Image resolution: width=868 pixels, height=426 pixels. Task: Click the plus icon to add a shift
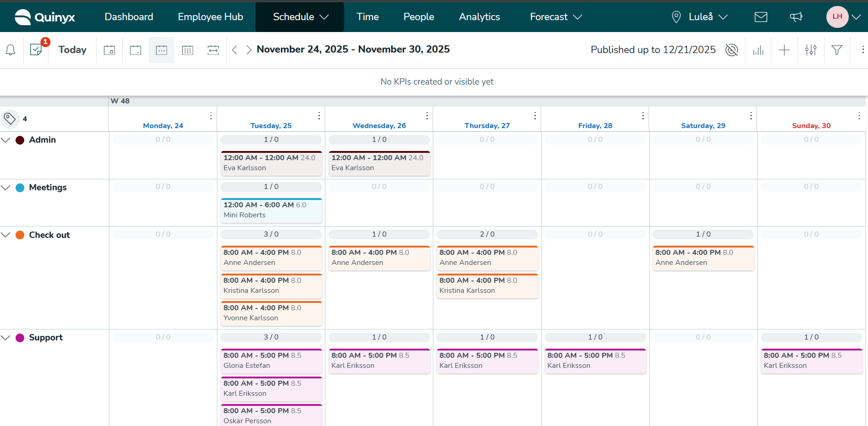tap(784, 50)
